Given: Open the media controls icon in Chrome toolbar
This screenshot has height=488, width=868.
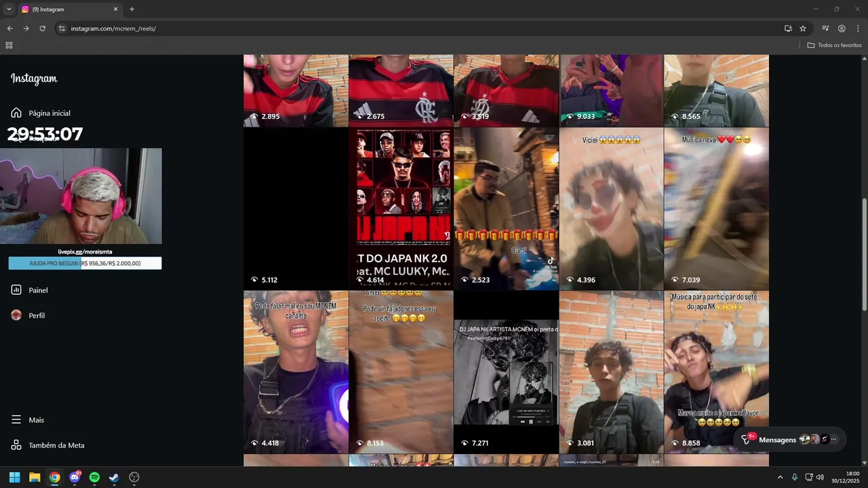Looking at the screenshot, I should pyautogui.click(x=825, y=28).
